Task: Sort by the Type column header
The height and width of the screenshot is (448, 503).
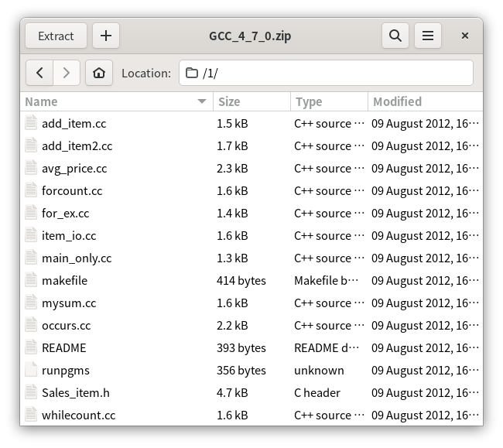Action: (x=329, y=101)
